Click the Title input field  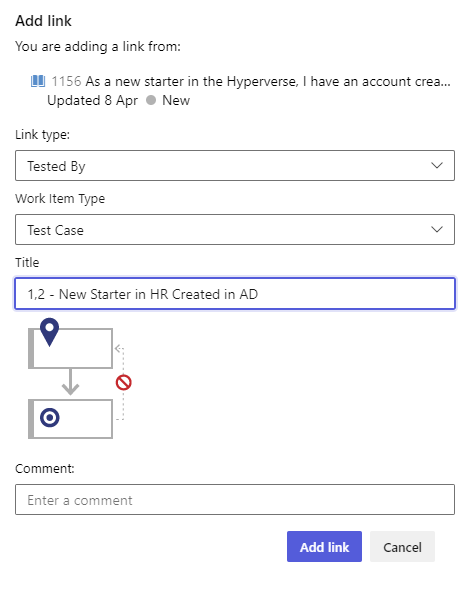coord(235,294)
